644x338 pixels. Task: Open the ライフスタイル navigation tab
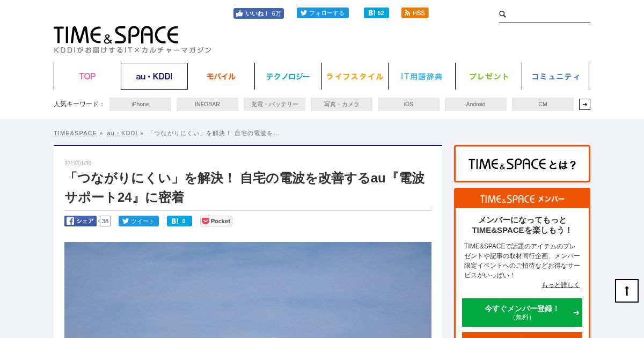[x=355, y=76]
